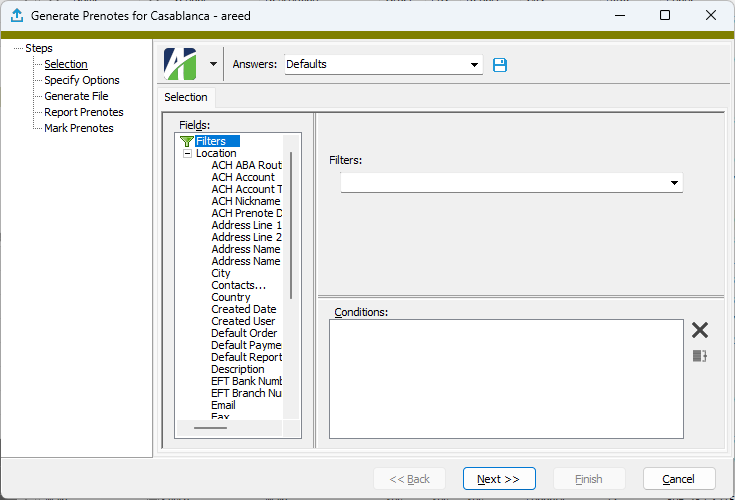The image size is (735, 500).
Task: Open the dropdown arrow beside the logo
Action: (213, 65)
